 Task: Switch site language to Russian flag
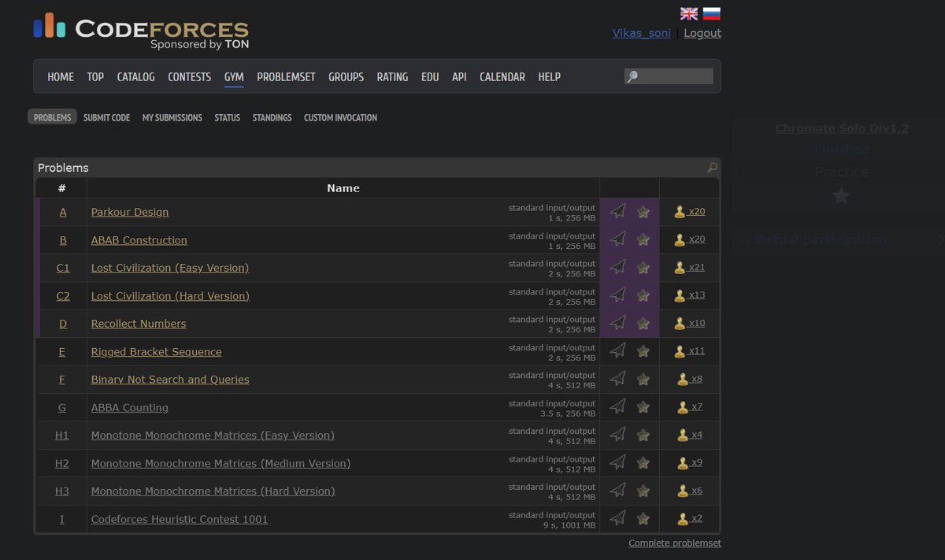712,13
